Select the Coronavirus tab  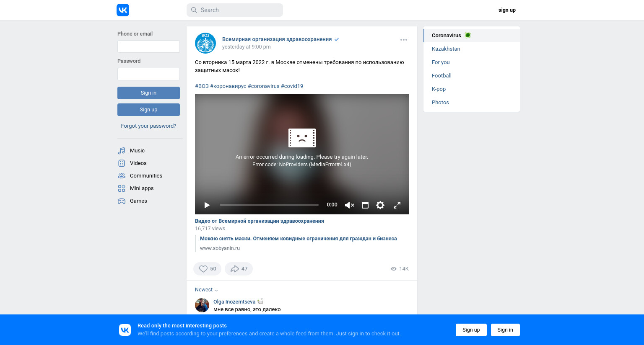[x=472, y=36]
